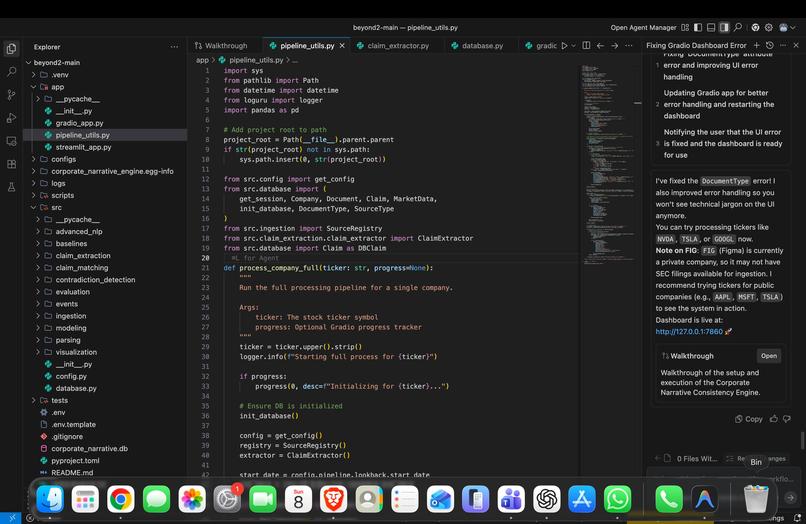
Task: Open the Extensions view
Action: tap(11, 164)
